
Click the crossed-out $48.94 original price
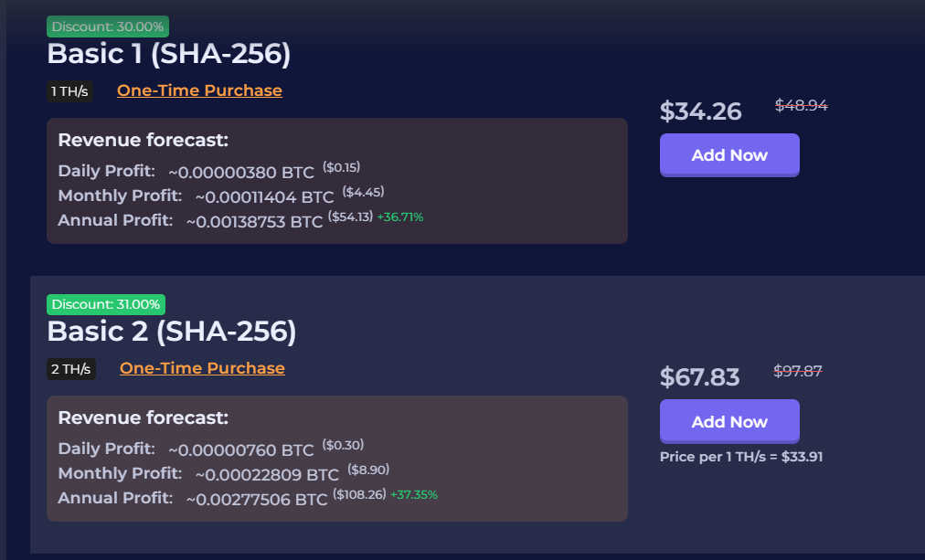pyautogui.click(x=802, y=105)
